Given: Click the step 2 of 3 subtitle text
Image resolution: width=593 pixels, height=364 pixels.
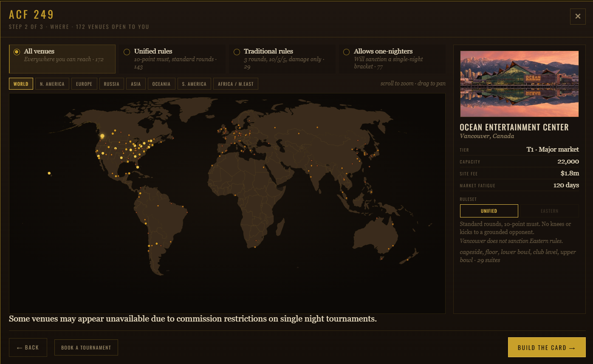Looking at the screenshot, I should tap(79, 27).
